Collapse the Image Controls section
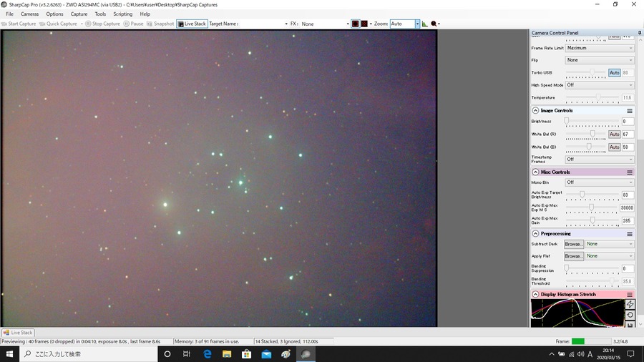Image resolution: width=644 pixels, height=362 pixels. tap(535, 111)
